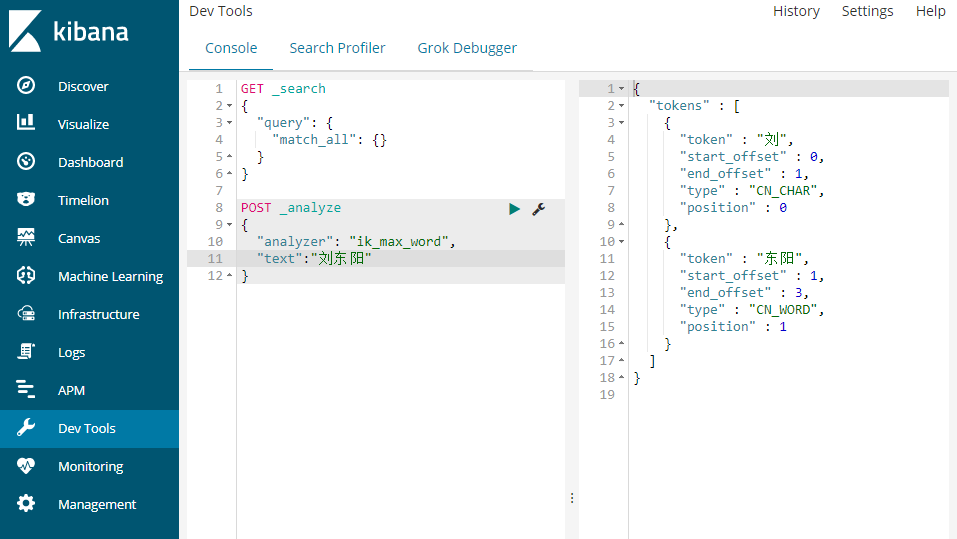Open Management via gear icon
This screenshot has width=957, height=539.
(x=26, y=504)
